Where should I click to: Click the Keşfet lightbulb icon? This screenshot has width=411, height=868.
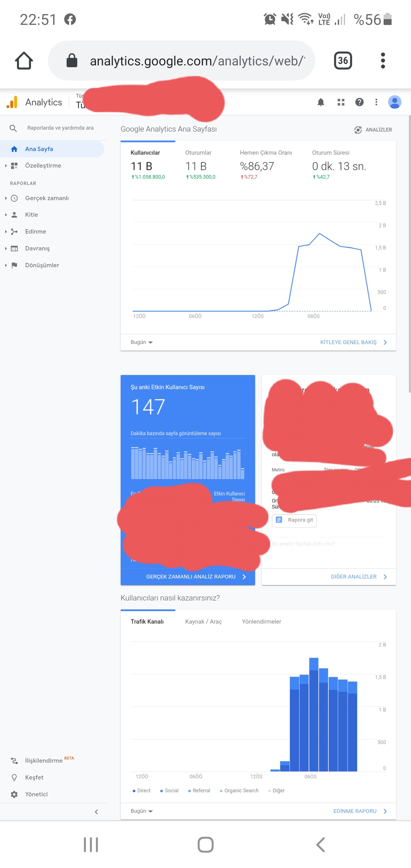point(14,777)
